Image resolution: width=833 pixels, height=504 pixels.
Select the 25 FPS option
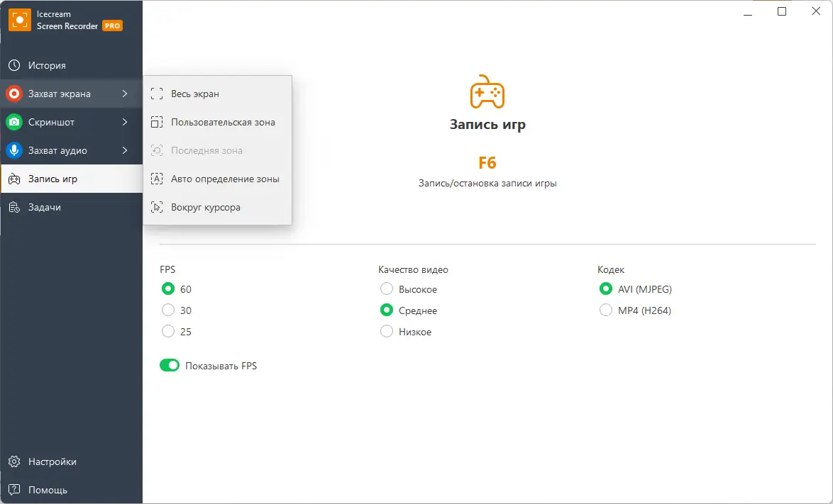(x=168, y=332)
